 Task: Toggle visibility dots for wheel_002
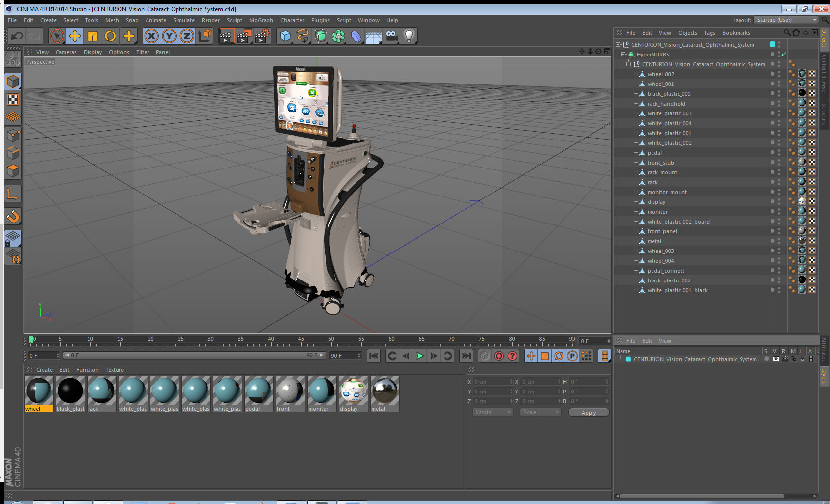tap(779, 74)
